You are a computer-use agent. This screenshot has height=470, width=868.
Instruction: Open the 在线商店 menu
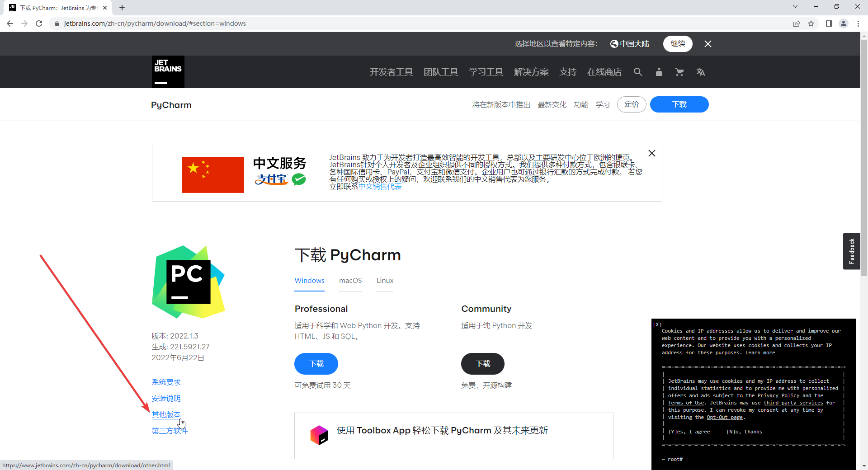point(604,72)
